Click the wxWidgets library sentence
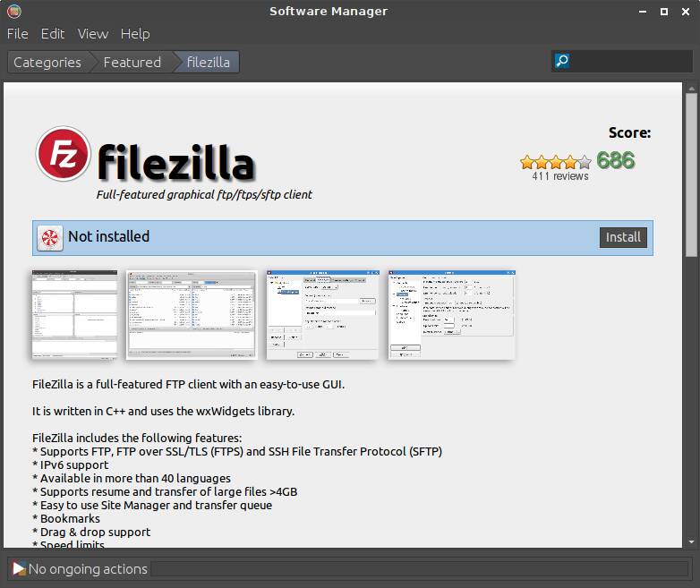This screenshot has height=588, width=700. 164,411
